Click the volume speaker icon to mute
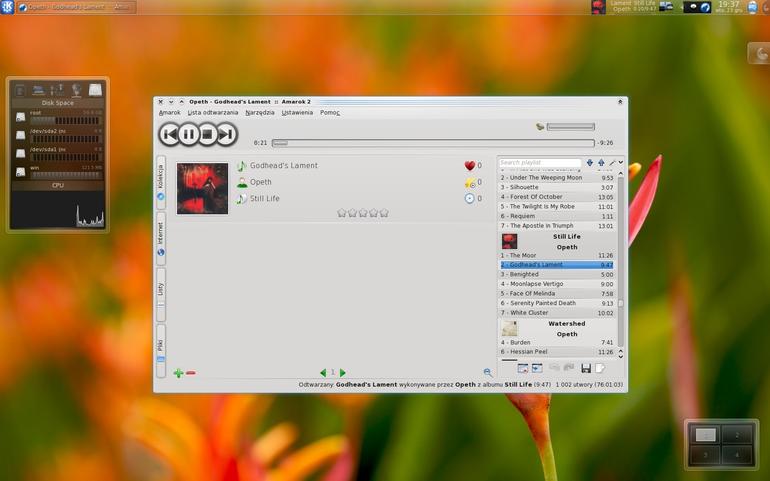The image size is (770, 481). 540,127
